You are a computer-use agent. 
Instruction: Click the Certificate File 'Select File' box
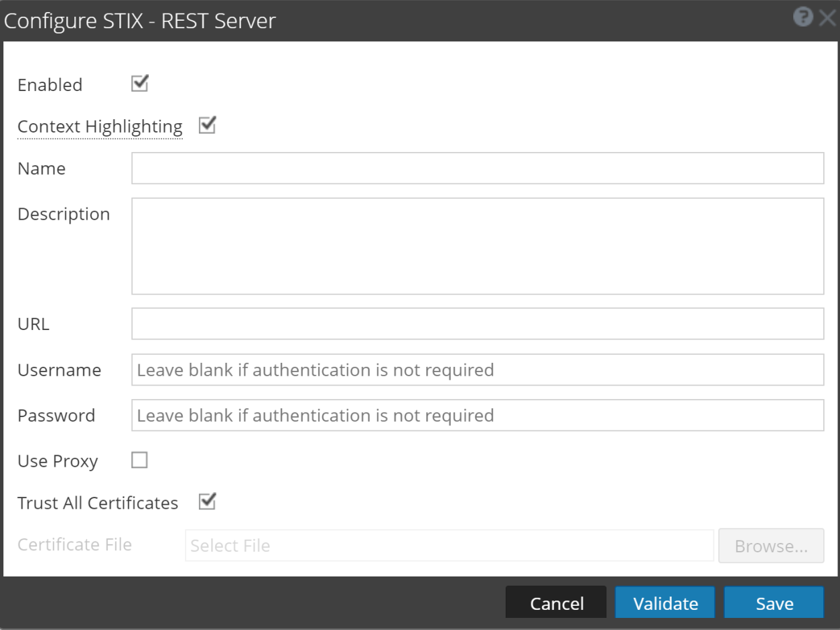pyautogui.click(x=449, y=546)
